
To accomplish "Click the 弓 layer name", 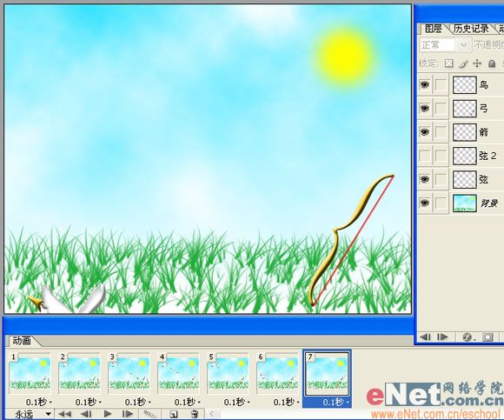I will 484,109.
